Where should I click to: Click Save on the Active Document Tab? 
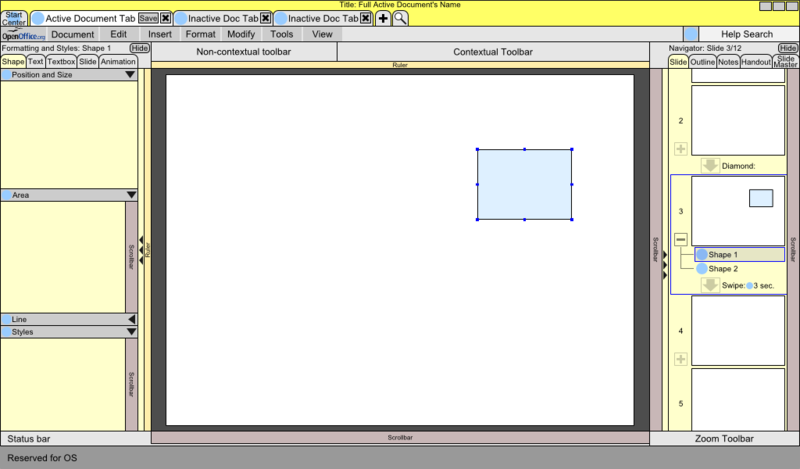(148, 19)
